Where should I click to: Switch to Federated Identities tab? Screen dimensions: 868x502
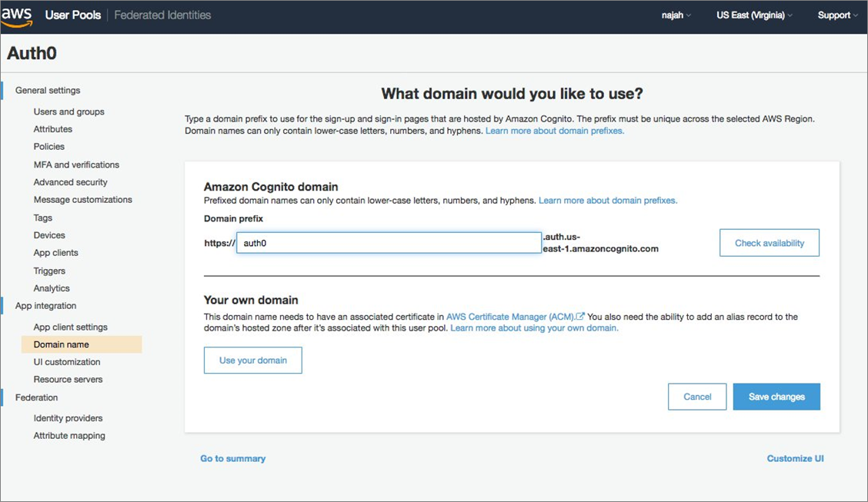click(x=162, y=15)
